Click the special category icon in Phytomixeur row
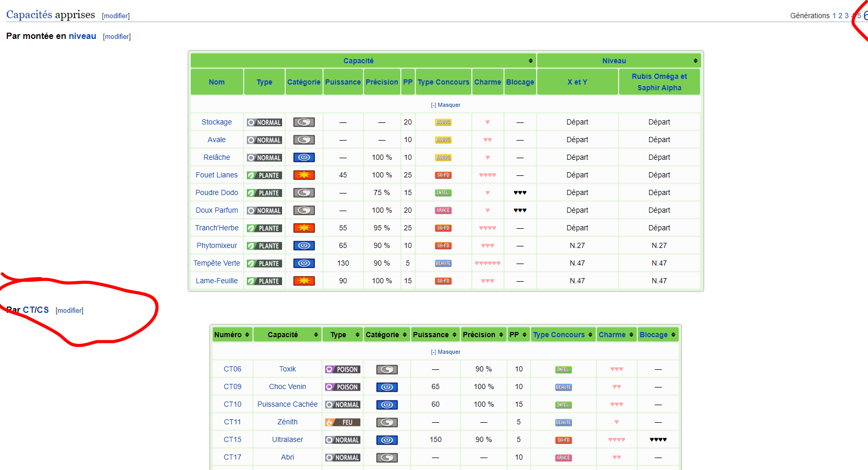Screen dimensions: 868x470 (304, 246)
